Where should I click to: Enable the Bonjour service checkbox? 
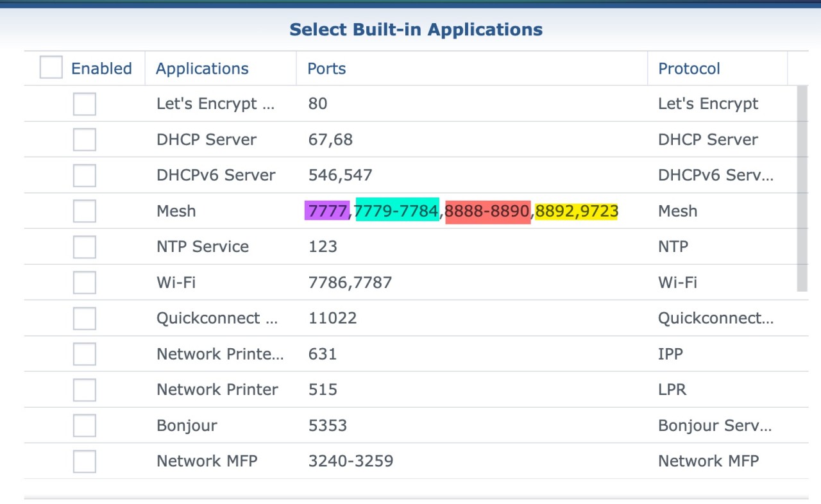click(85, 426)
